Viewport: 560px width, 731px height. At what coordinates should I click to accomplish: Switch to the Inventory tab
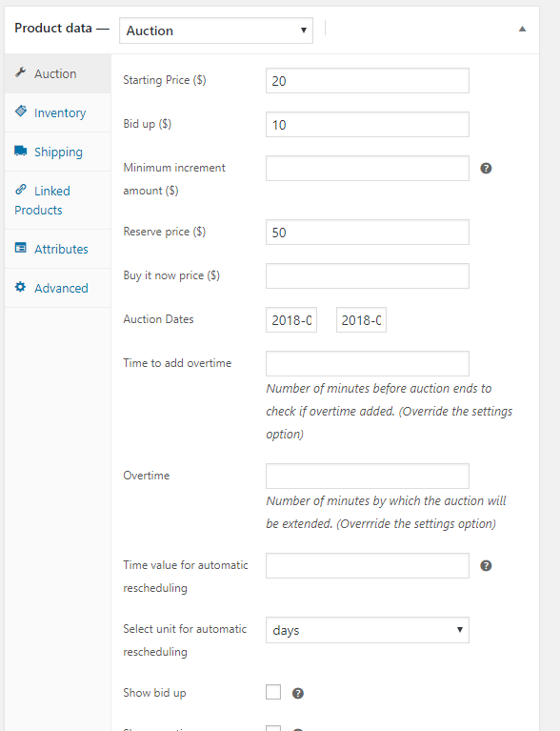[x=58, y=112]
